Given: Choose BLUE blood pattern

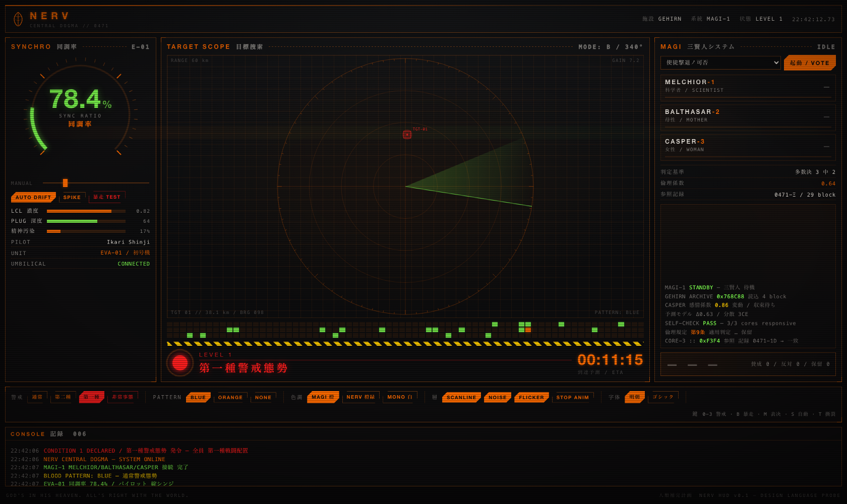Looking at the screenshot, I should [x=198, y=398].
